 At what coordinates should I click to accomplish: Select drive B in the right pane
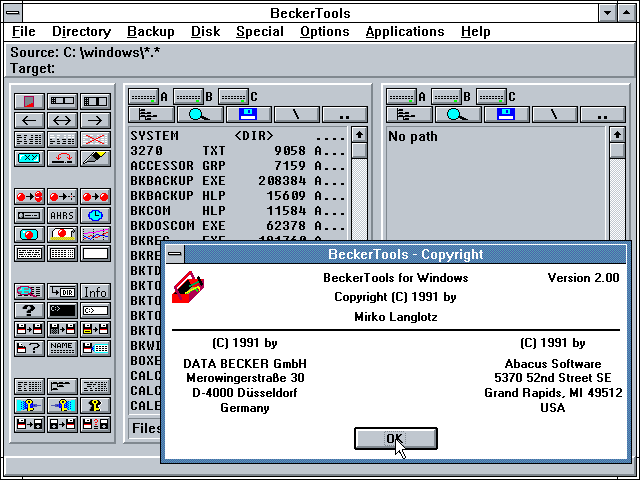446,97
